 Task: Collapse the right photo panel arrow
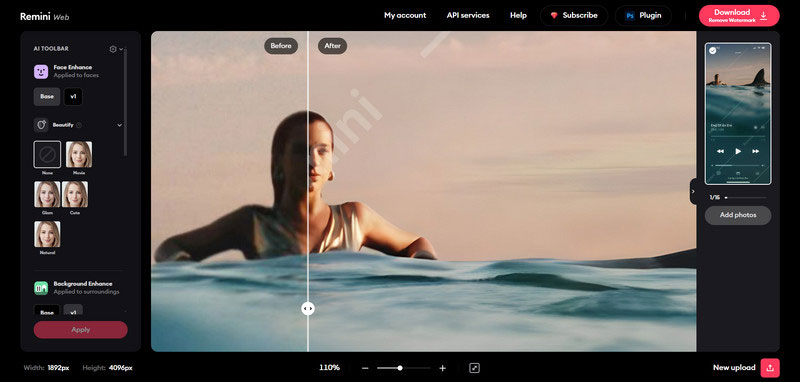(x=693, y=191)
